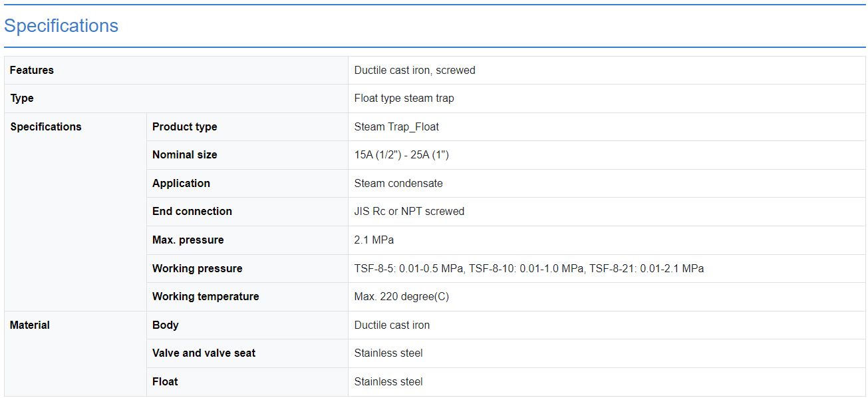Click the End connection label
The height and width of the screenshot is (398, 868).
coord(192,212)
